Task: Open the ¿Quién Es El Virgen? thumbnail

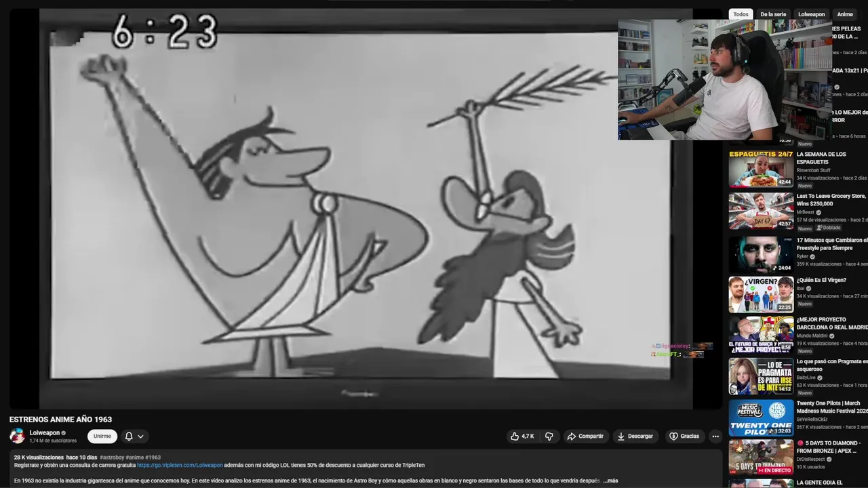Action: click(761, 294)
